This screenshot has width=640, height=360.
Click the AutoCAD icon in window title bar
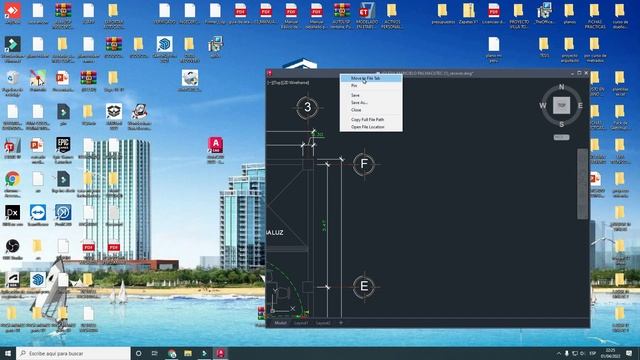pos(269,73)
